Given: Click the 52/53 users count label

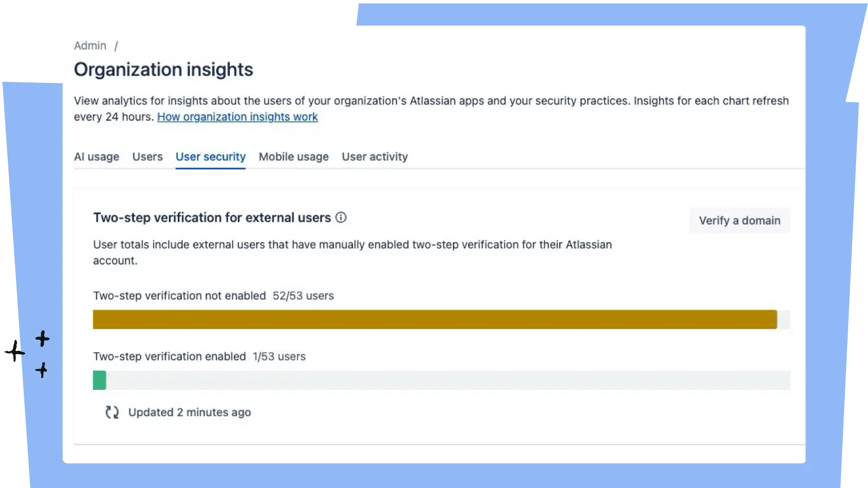Looking at the screenshot, I should (x=303, y=296).
